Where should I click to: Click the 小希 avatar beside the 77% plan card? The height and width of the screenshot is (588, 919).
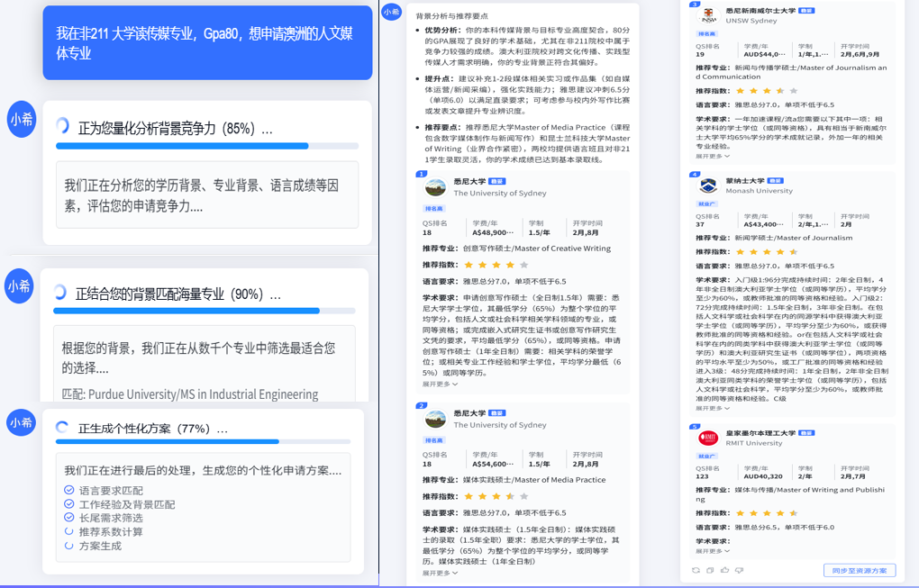point(21,422)
